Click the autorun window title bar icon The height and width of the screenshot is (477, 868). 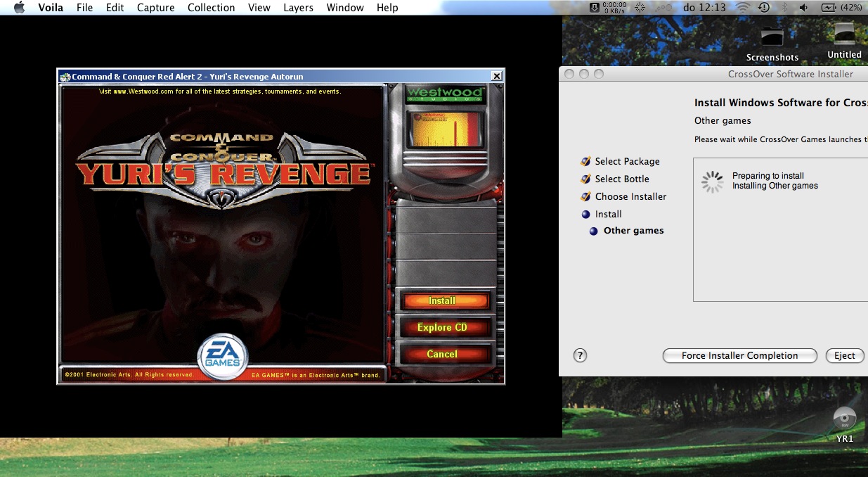click(x=65, y=77)
